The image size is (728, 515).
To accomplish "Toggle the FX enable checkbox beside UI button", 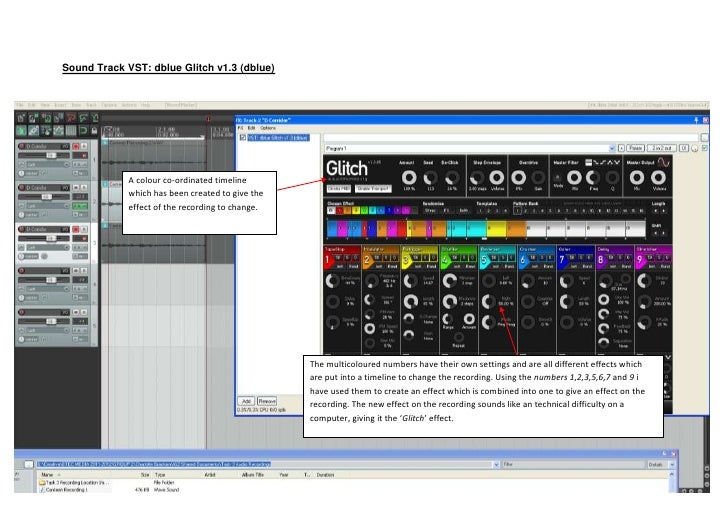I will coord(705,148).
